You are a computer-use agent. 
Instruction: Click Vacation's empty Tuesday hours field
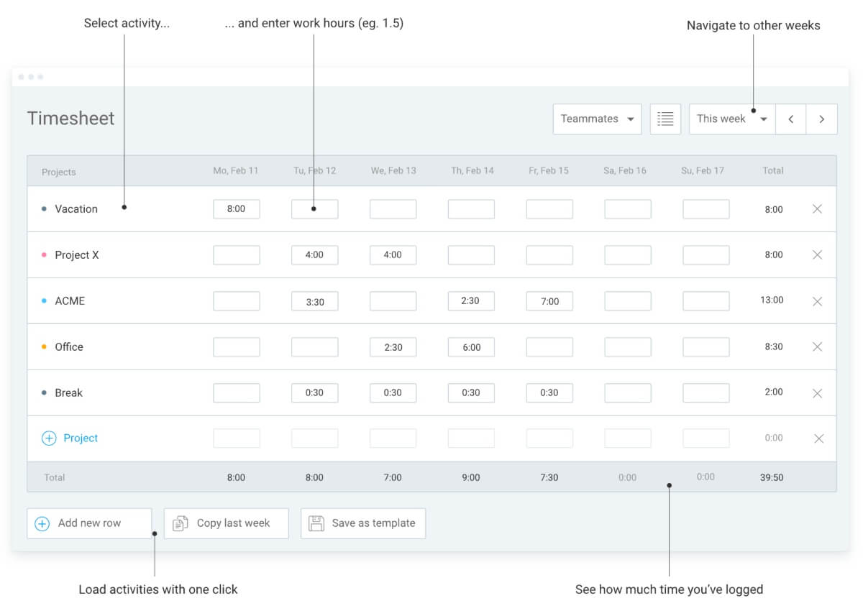[x=314, y=209]
